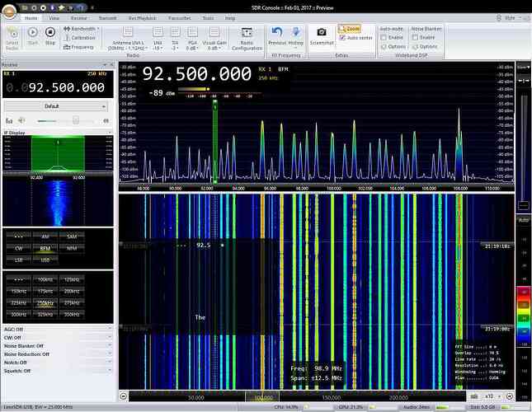Adjust the volume slider in receiver panel

click(76, 120)
